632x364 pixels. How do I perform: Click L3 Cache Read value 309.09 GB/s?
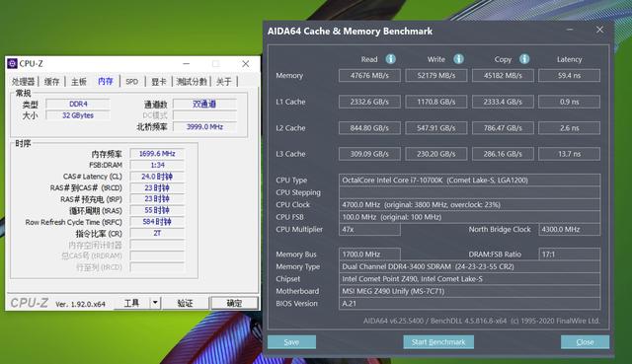point(369,154)
